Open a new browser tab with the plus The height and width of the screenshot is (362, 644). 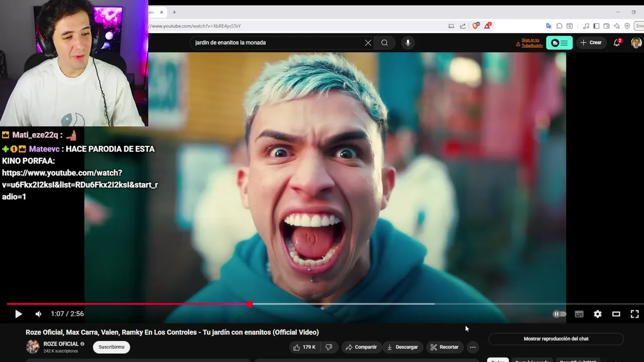tap(174, 12)
